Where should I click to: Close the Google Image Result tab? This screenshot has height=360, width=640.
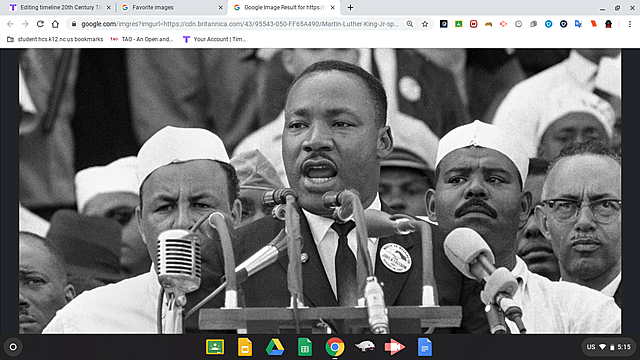pyautogui.click(x=333, y=7)
